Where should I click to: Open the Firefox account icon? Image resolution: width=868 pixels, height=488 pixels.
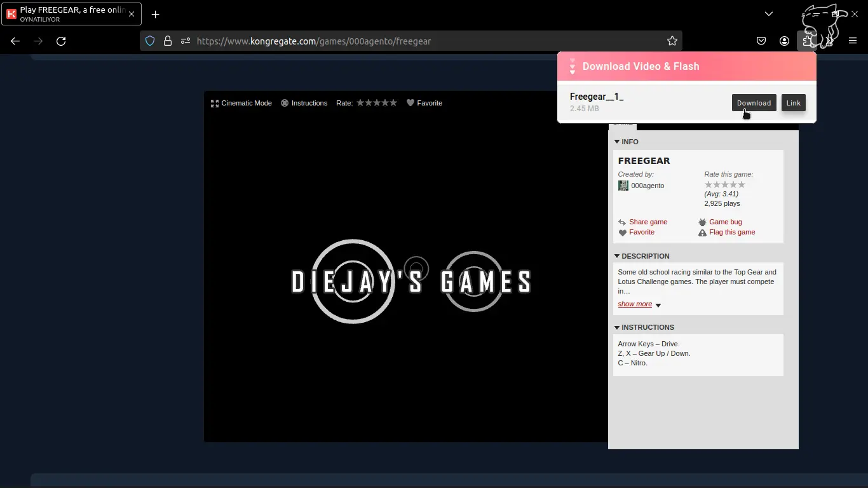coord(784,41)
